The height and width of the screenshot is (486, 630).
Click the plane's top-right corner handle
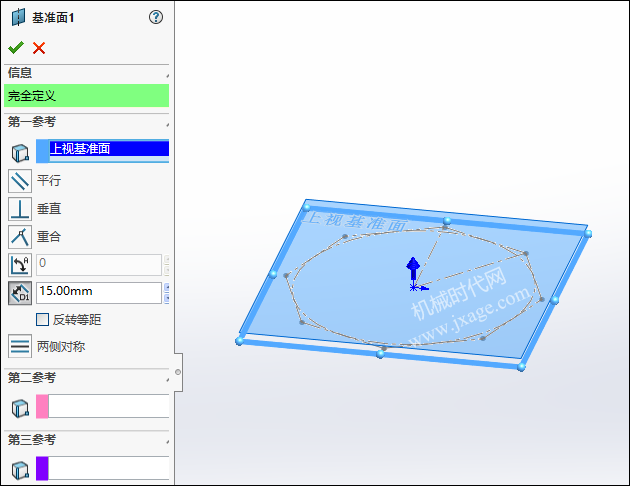click(588, 233)
